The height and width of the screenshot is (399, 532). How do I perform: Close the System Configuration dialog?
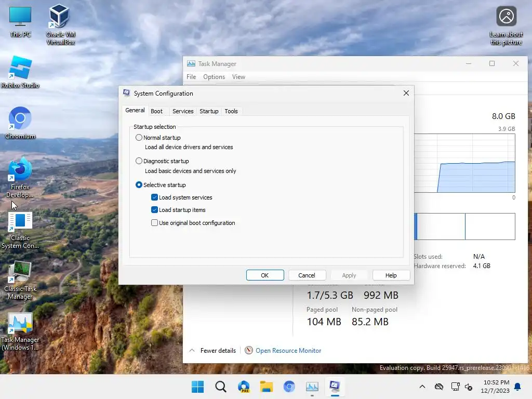point(406,93)
